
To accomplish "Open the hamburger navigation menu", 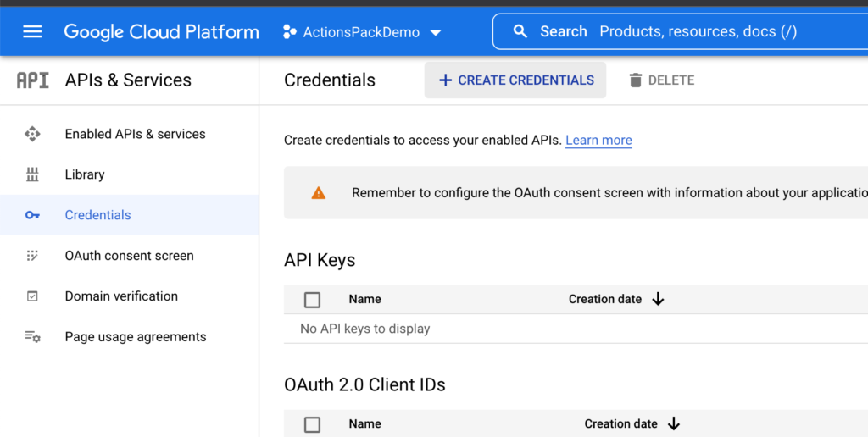I will pyautogui.click(x=32, y=31).
